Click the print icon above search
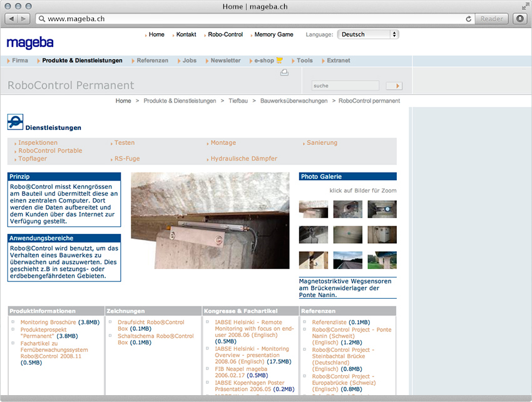The image size is (532, 402). (x=284, y=72)
